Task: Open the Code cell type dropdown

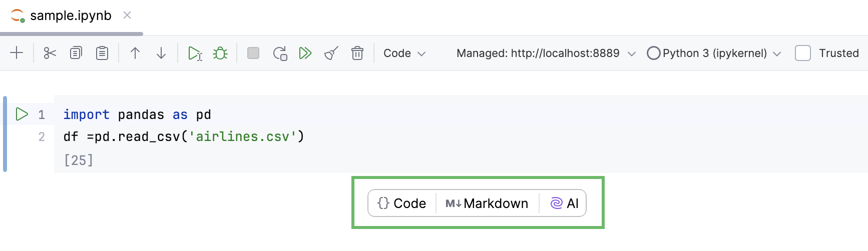Action: 404,53
